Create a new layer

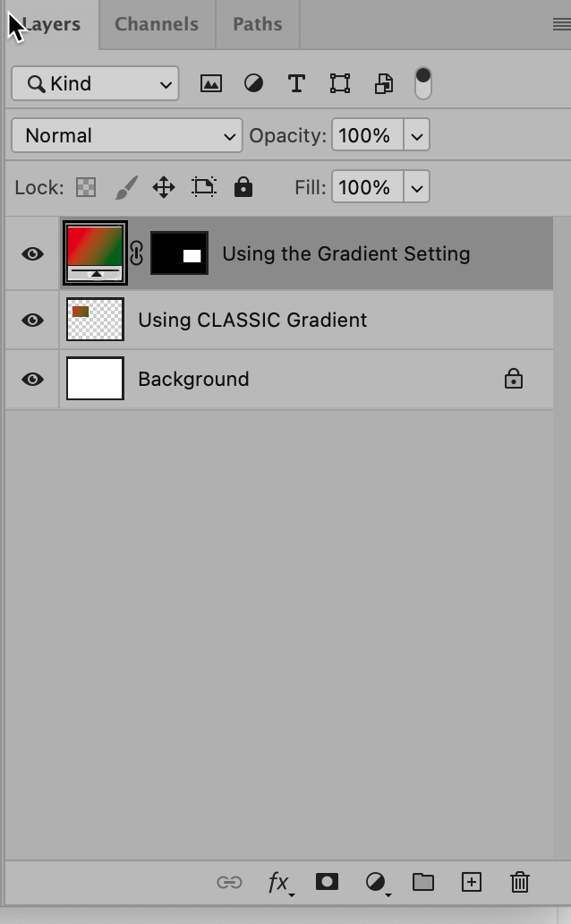(x=471, y=882)
